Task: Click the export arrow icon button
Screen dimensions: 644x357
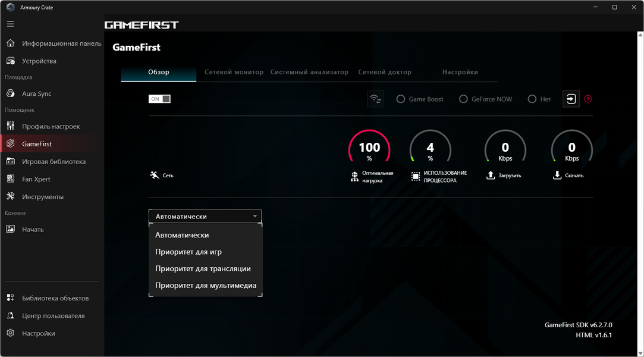Action: 571,99
